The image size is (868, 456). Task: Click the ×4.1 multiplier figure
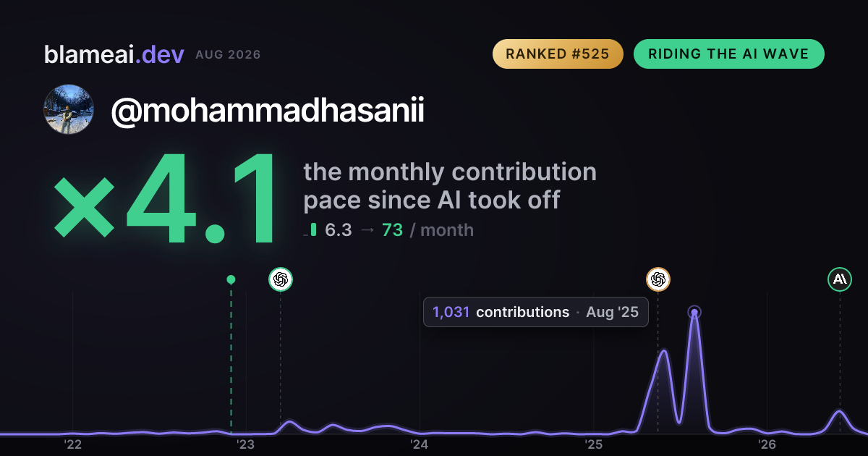point(165,199)
